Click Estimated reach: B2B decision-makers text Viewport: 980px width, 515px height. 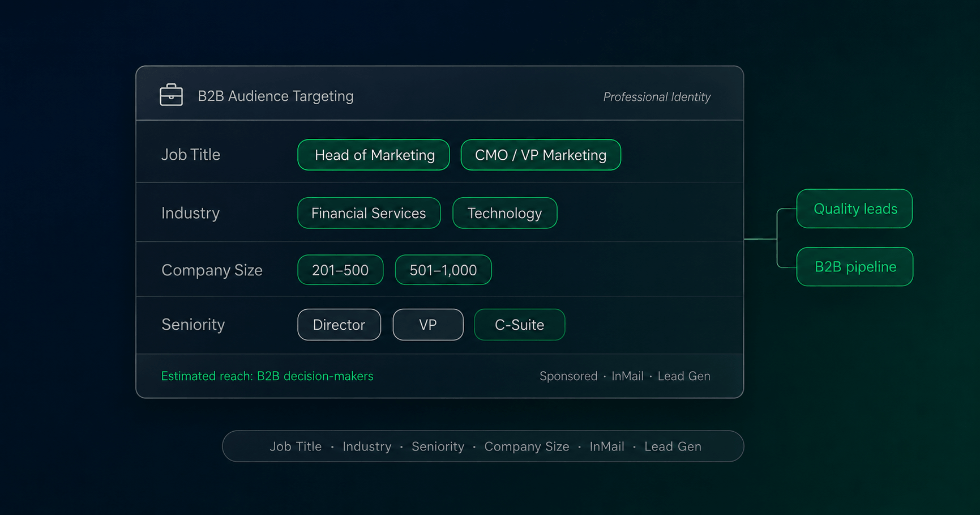pos(267,376)
